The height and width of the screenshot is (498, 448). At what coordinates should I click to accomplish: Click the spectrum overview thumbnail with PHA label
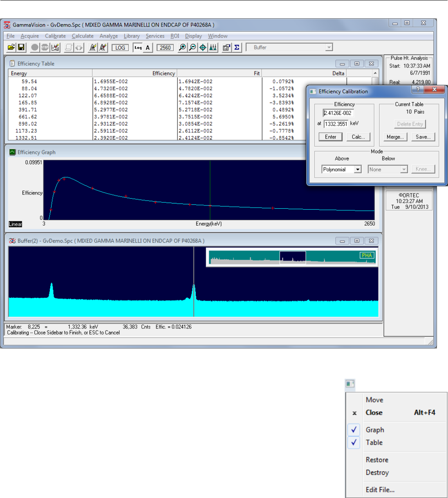click(x=292, y=258)
